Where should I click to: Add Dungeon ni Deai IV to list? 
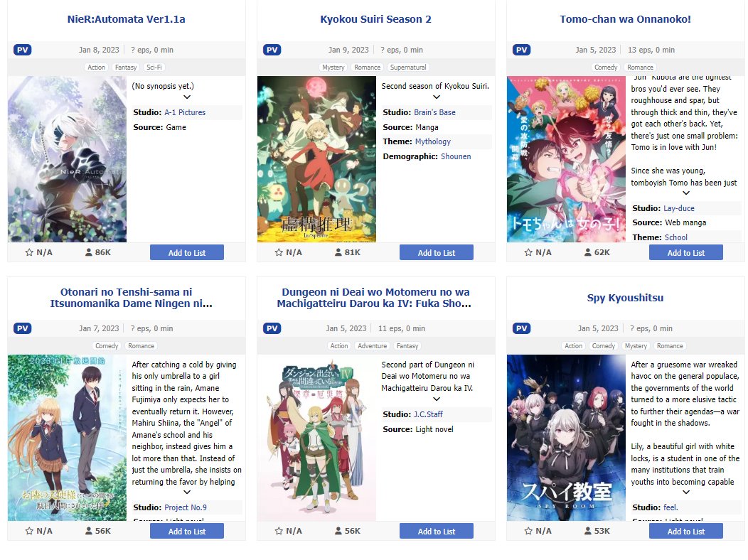click(437, 531)
